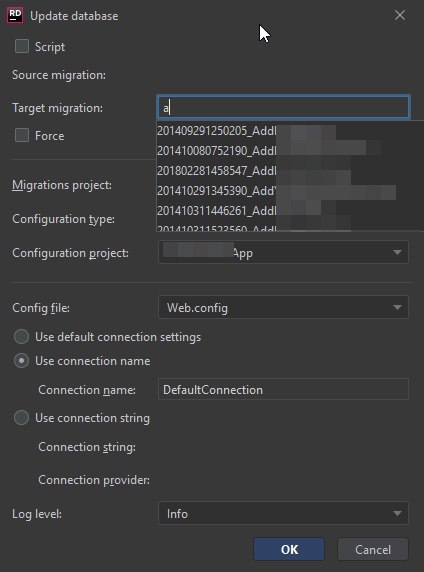
Task: Pick migration 201409291250205 from suggestions
Action: click(x=290, y=131)
